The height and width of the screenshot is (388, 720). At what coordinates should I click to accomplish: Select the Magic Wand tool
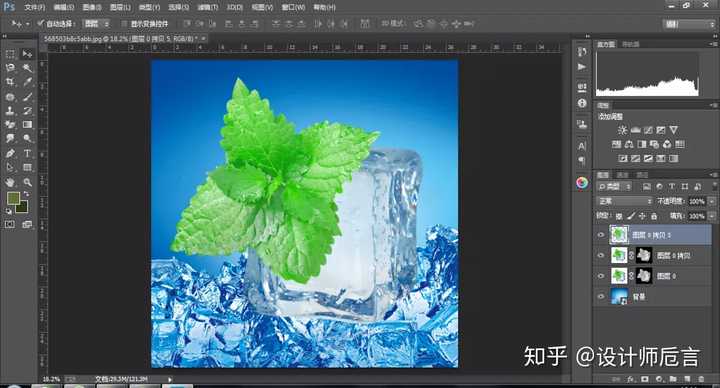click(28, 68)
